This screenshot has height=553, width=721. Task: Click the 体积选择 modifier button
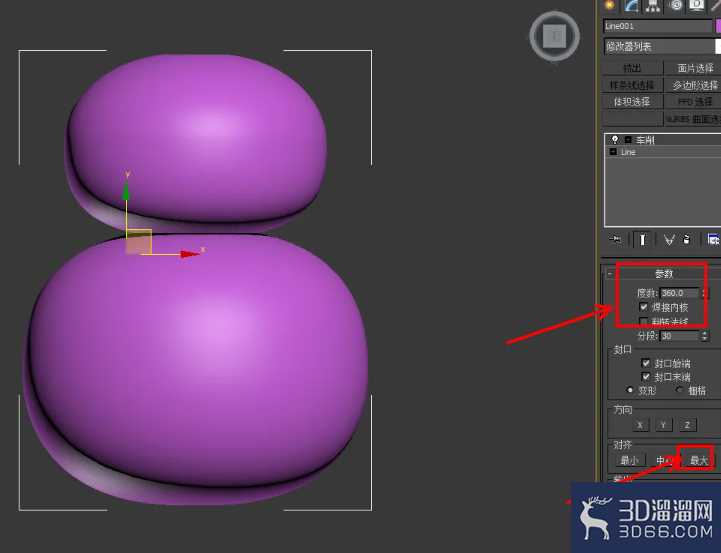point(632,102)
